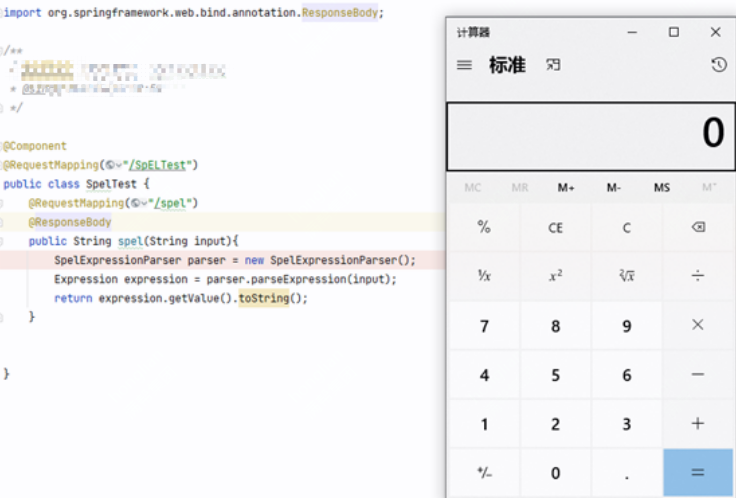Click the calculator display showing 0
This screenshot has width=736, height=498.
click(591, 133)
